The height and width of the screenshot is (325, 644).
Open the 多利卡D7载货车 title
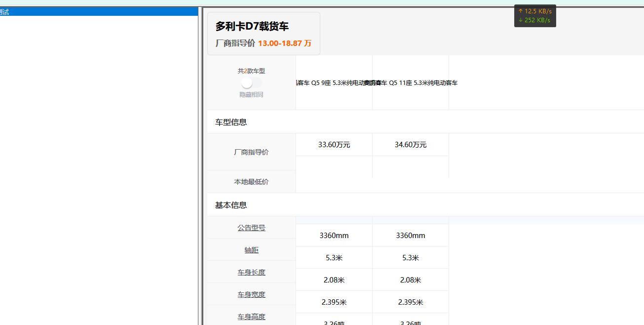252,27
